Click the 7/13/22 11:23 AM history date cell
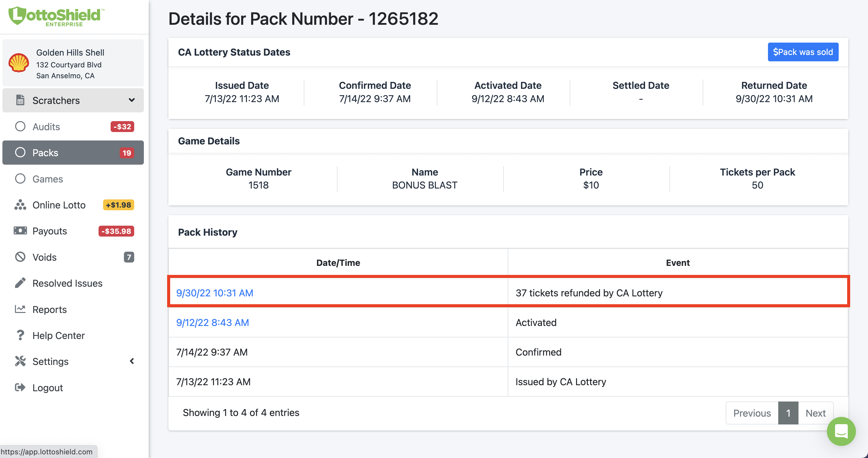The width and height of the screenshot is (868, 458). point(338,382)
